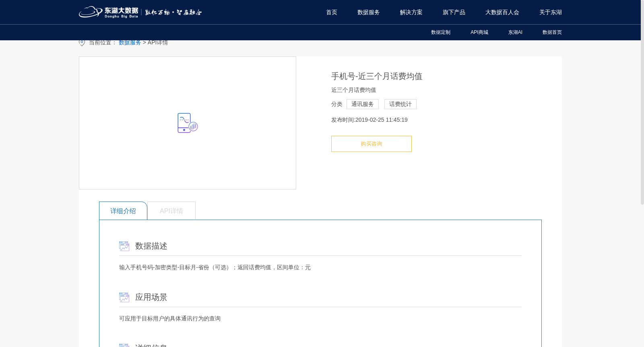The image size is (644, 347).
Task: Click the 应用场景 section heading
Action: click(151, 297)
